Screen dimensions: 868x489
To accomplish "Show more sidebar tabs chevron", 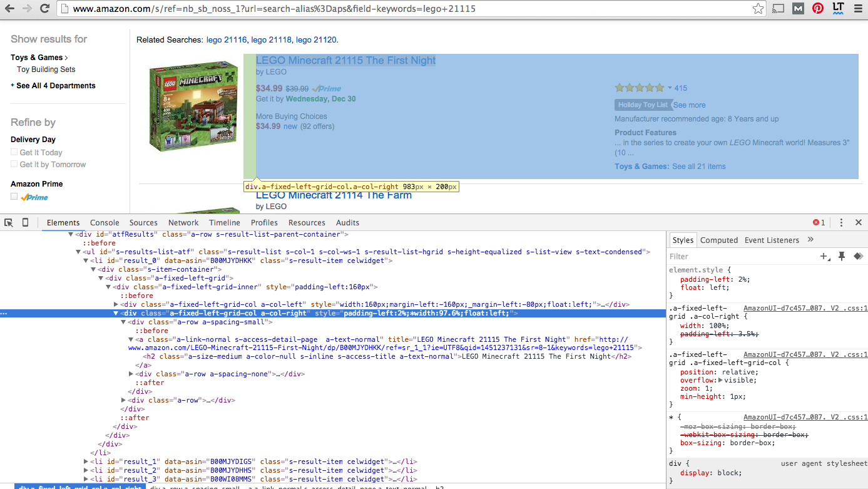I will point(810,239).
